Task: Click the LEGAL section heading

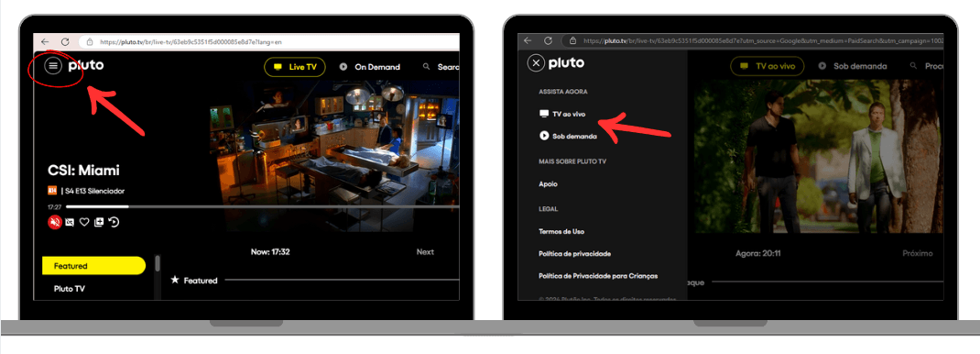Action: [548, 209]
